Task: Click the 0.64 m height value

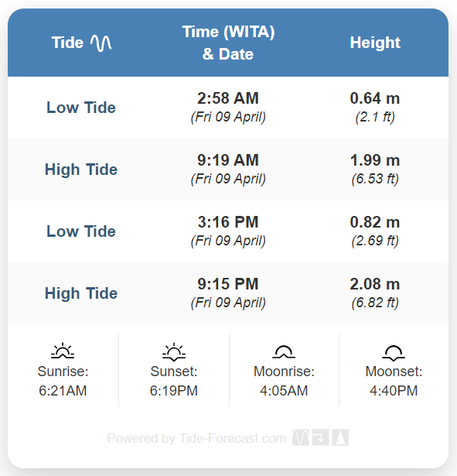Action: [x=375, y=98]
